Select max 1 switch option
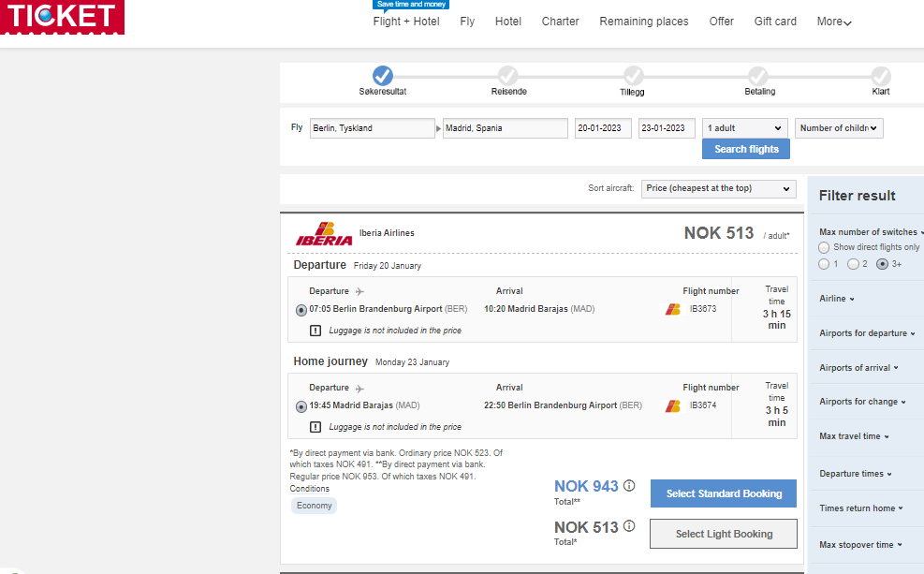 824,264
